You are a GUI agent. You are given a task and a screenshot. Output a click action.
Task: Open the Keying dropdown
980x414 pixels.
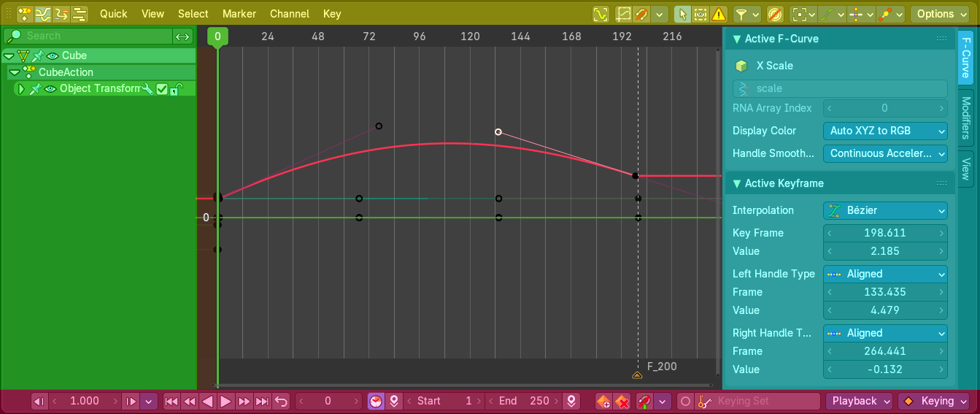934,401
